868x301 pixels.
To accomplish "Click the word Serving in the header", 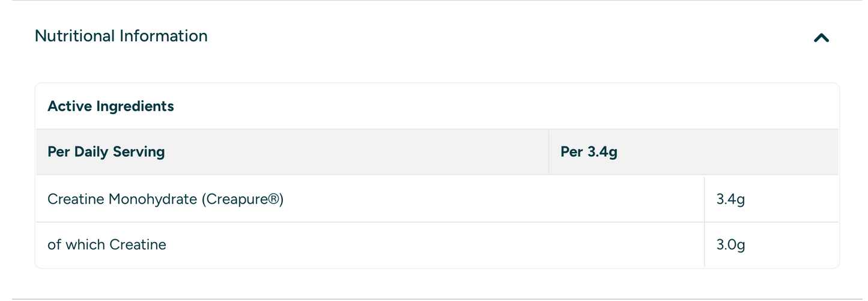I will (140, 151).
